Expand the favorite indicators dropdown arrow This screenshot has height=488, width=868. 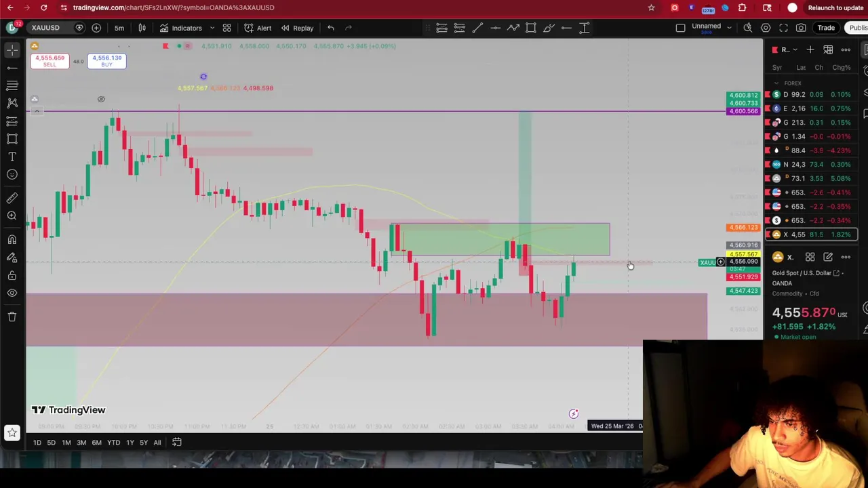pyautogui.click(x=212, y=28)
